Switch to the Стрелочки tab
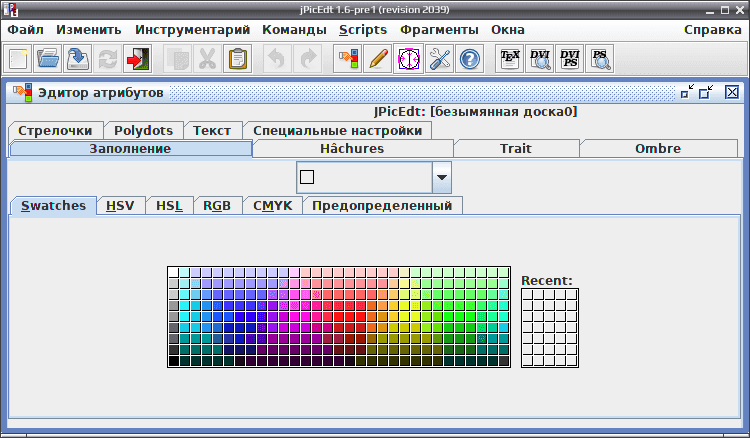This screenshot has height=438, width=750. pos(55,131)
